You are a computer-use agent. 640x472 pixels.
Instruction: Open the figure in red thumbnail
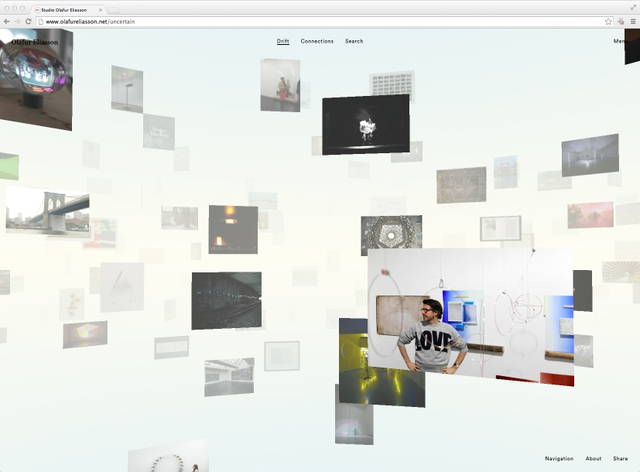tap(280, 85)
